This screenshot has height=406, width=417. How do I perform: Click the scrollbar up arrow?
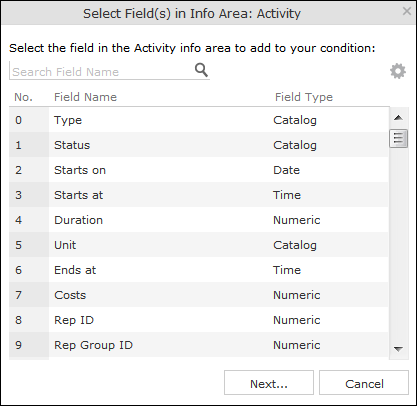pyautogui.click(x=398, y=118)
